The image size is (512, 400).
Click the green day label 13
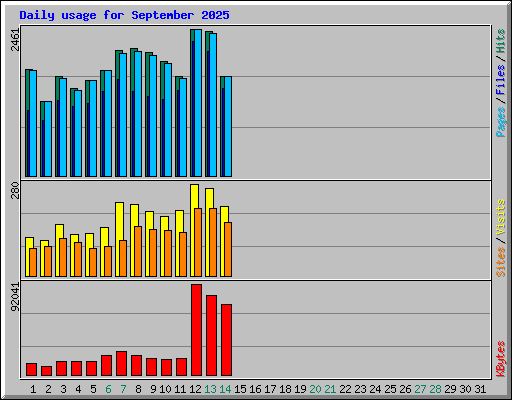(x=210, y=389)
